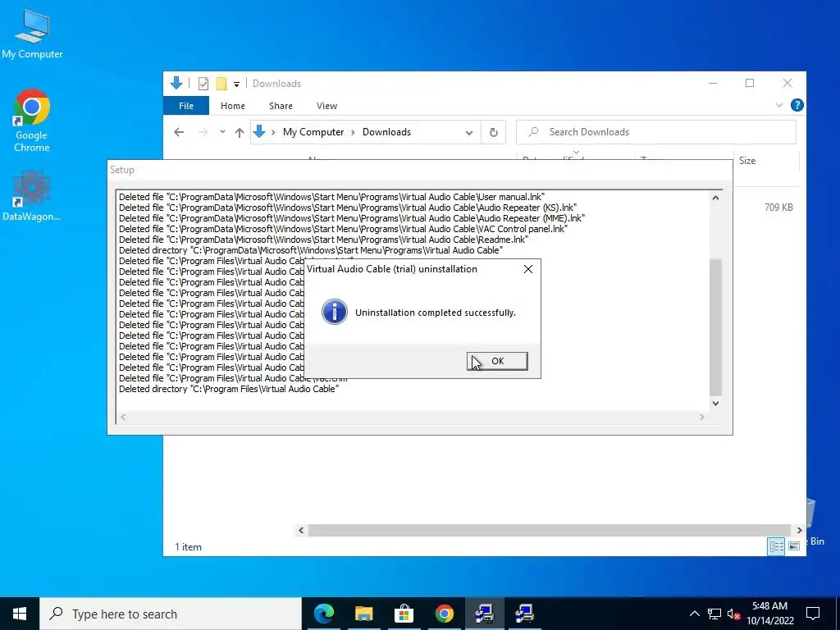Expand the address bar history dropdown
The width and height of the screenshot is (840, 630).
[469, 132]
